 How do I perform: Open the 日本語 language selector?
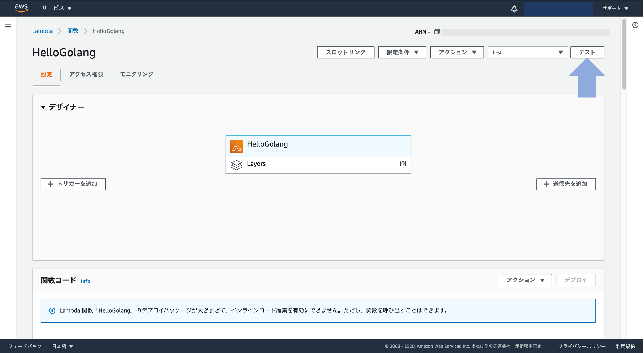[63, 346]
